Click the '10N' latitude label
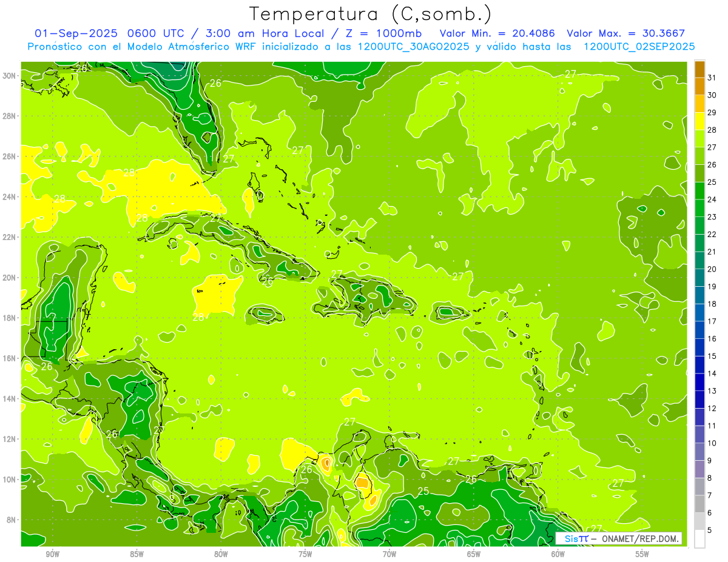Screen dimensions: 728x562 pyautogui.click(x=9, y=480)
